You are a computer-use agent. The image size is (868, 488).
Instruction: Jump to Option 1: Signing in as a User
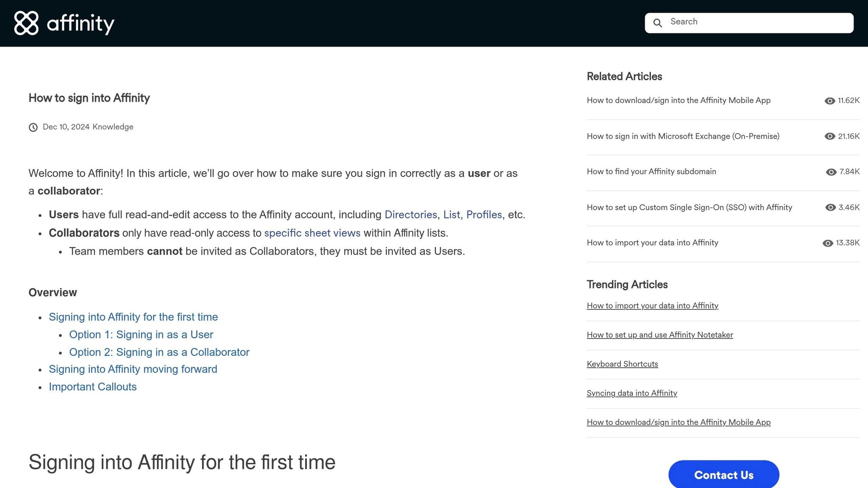(x=141, y=335)
